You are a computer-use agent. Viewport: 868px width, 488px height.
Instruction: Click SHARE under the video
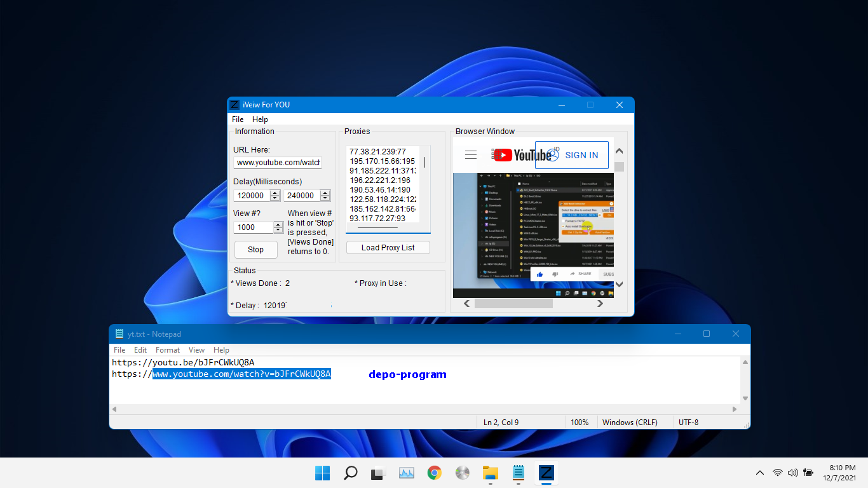(580, 274)
